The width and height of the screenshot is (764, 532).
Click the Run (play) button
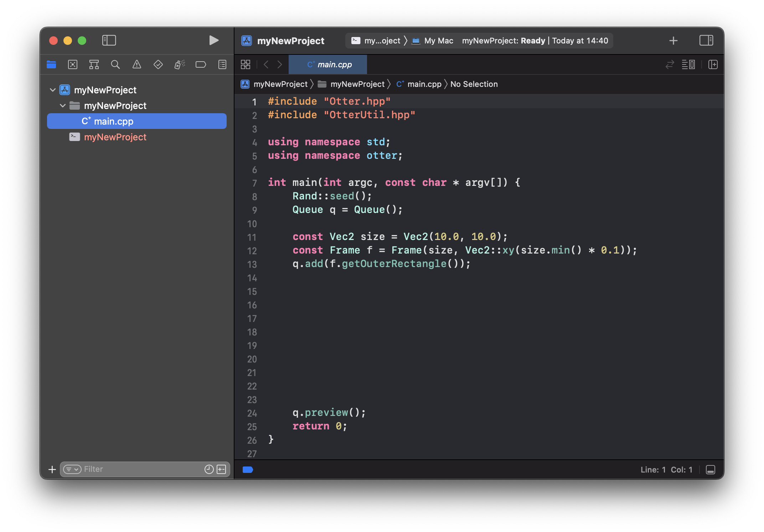213,40
